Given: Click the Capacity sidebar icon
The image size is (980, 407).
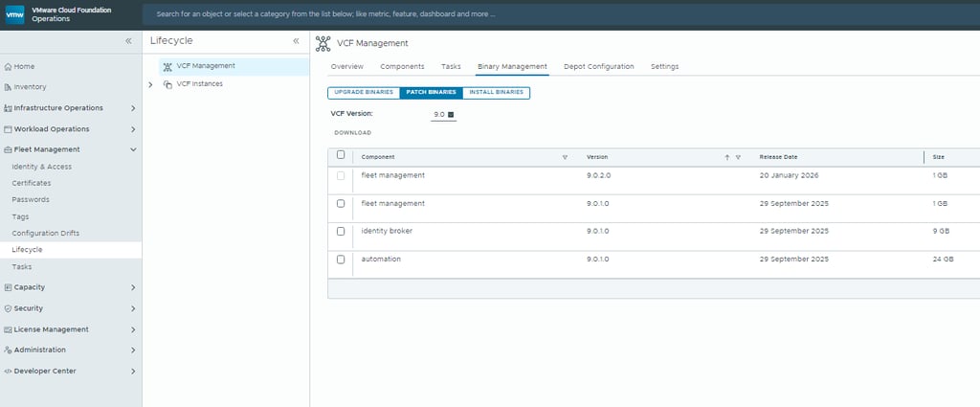Looking at the screenshot, I should (x=8, y=287).
